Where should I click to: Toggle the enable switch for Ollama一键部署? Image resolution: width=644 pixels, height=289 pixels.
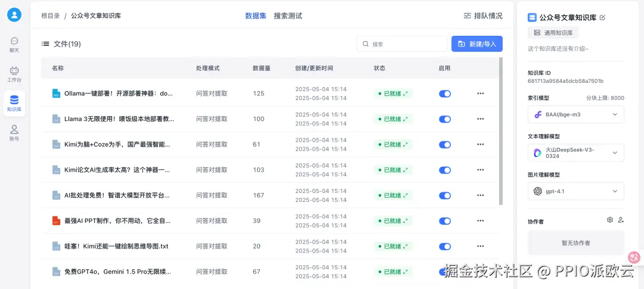pos(445,94)
